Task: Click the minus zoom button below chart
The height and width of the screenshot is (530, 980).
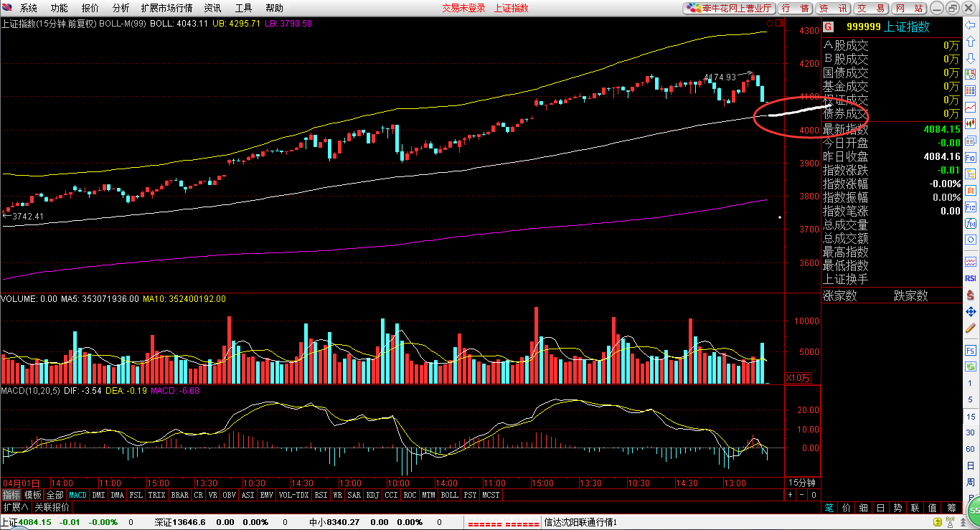Action: 802,495
